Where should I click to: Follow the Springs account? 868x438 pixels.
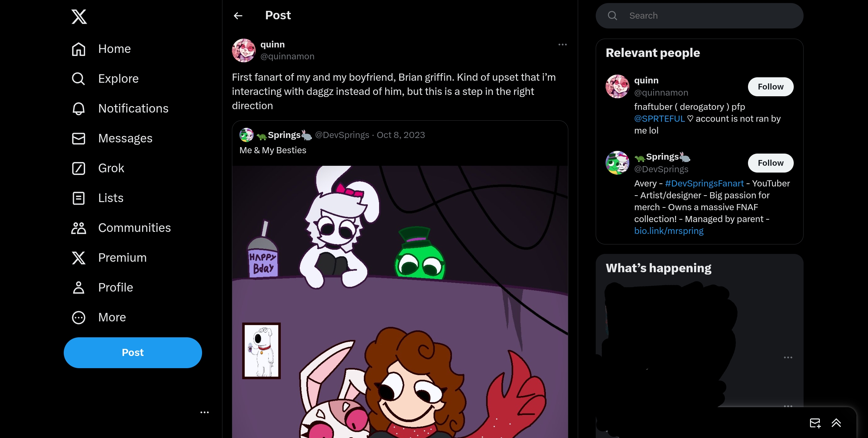[x=770, y=163]
